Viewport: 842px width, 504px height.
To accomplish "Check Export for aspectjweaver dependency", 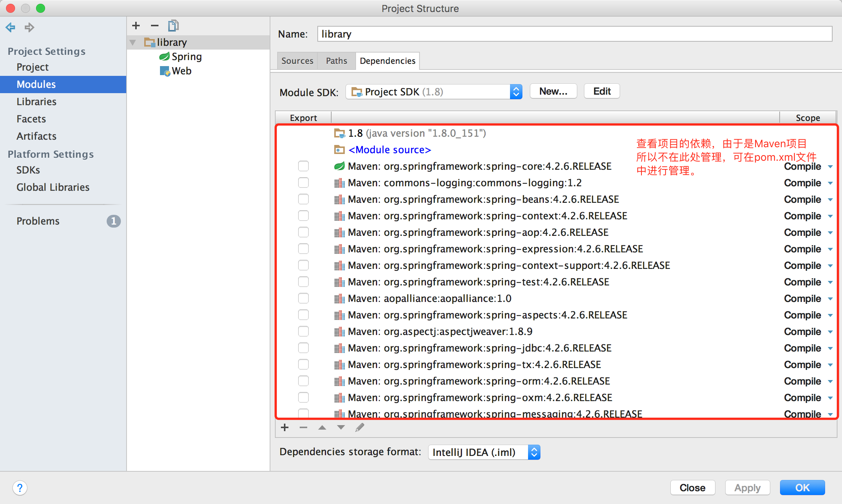I will coord(303,331).
